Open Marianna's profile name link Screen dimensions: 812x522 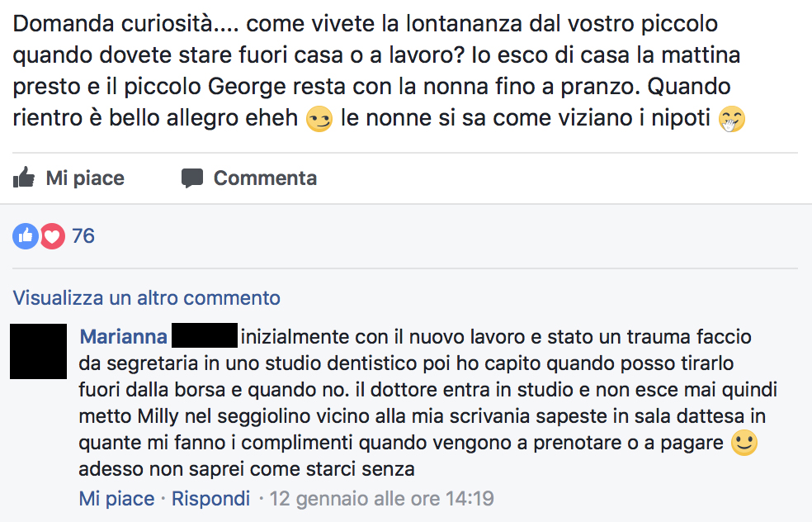click(x=123, y=337)
